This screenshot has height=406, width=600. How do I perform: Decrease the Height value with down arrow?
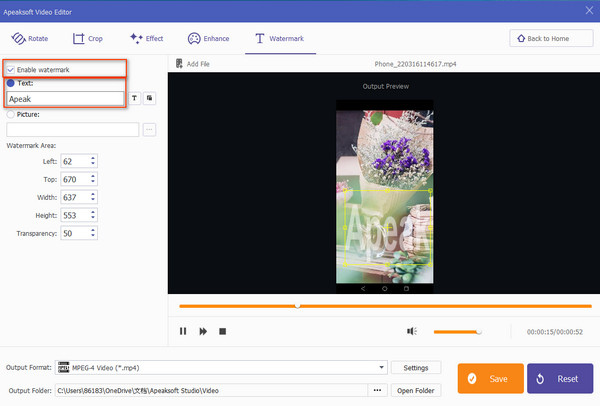click(x=93, y=218)
